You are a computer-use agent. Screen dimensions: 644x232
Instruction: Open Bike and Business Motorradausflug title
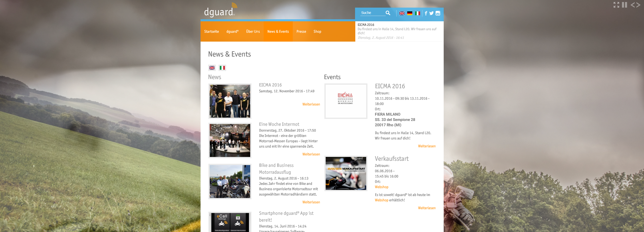click(276, 169)
